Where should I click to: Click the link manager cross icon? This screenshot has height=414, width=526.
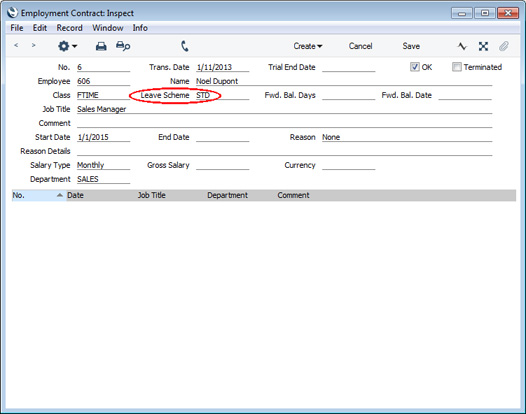(483, 46)
